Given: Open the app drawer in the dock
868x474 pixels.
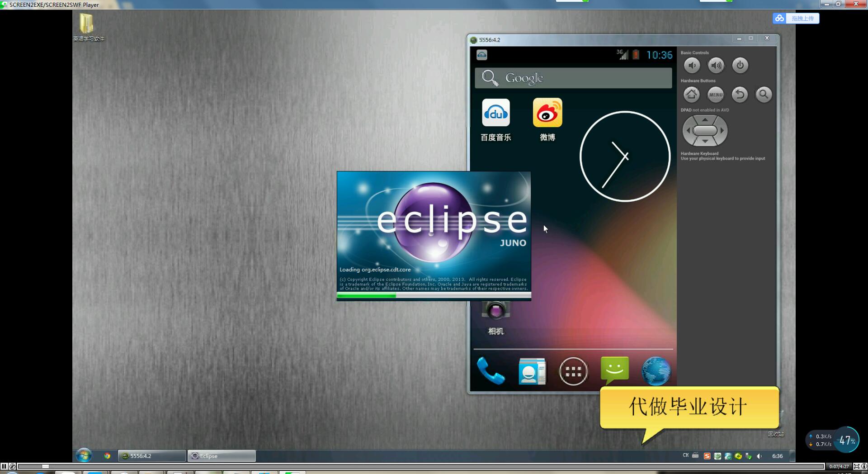Looking at the screenshot, I should [573, 371].
